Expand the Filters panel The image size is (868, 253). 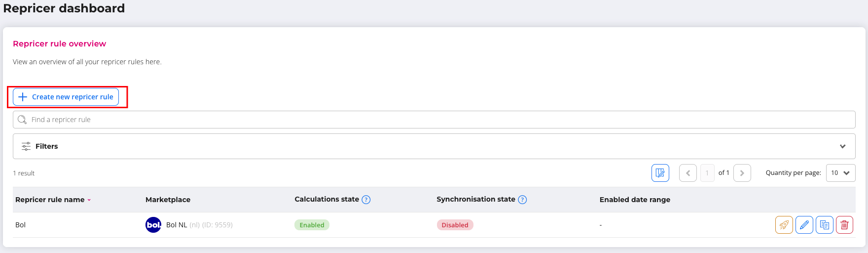point(842,146)
